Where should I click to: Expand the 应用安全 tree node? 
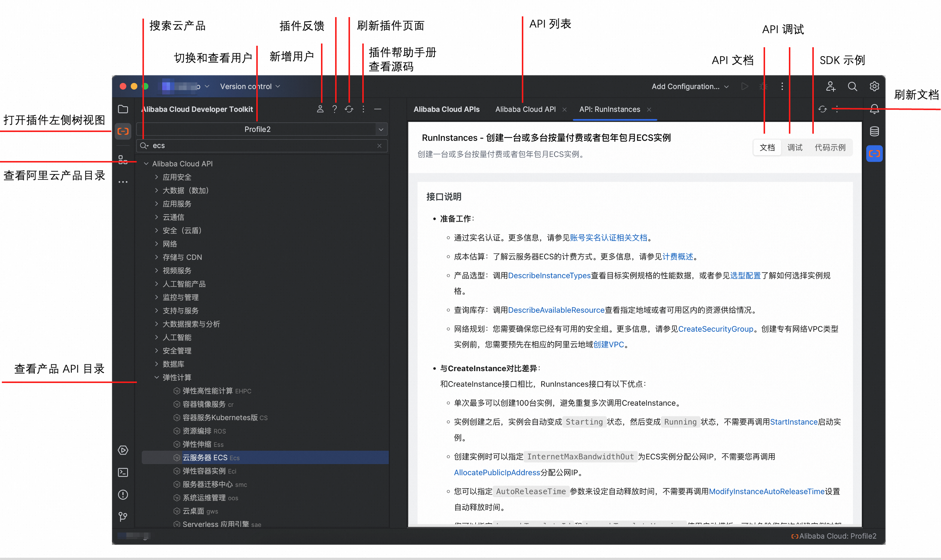click(156, 177)
